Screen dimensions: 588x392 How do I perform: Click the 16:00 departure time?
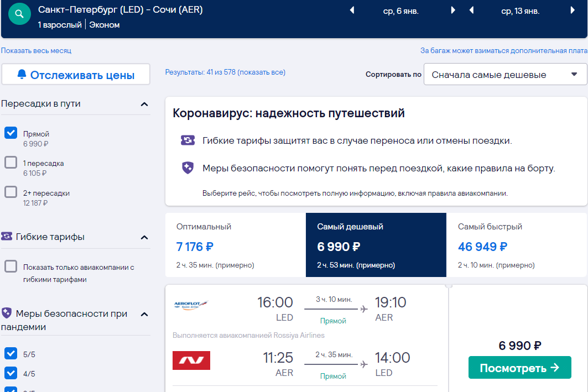click(x=275, y=302)
